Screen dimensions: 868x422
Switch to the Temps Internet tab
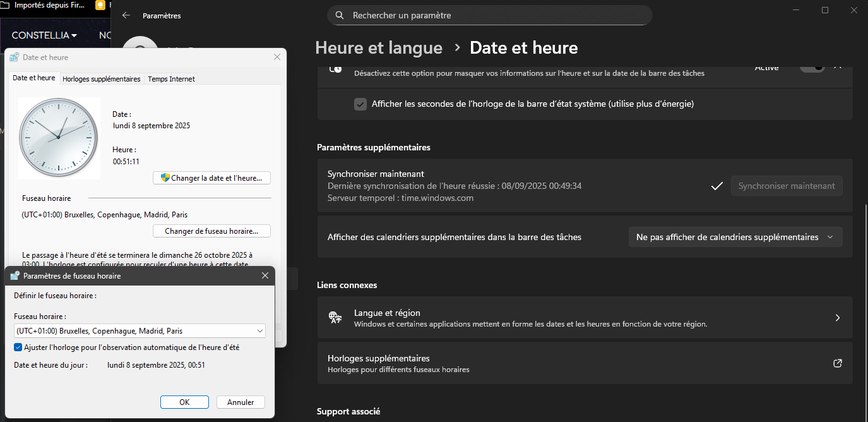172,79
